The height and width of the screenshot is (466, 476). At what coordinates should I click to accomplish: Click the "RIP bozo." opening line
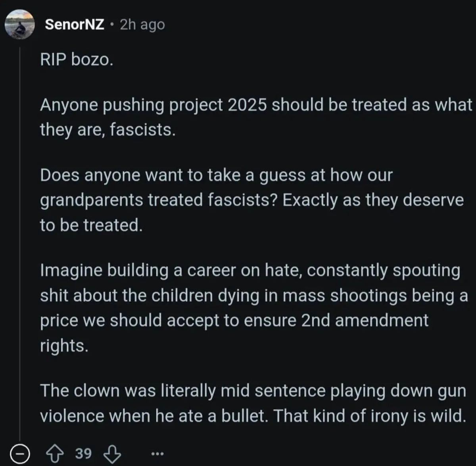77,60
